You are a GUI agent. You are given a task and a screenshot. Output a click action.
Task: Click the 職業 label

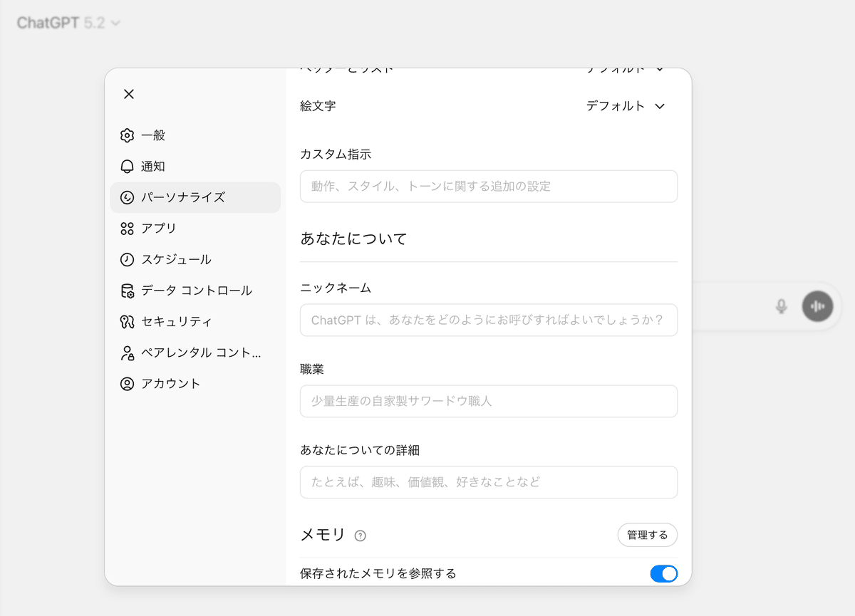tap(312, 369)
